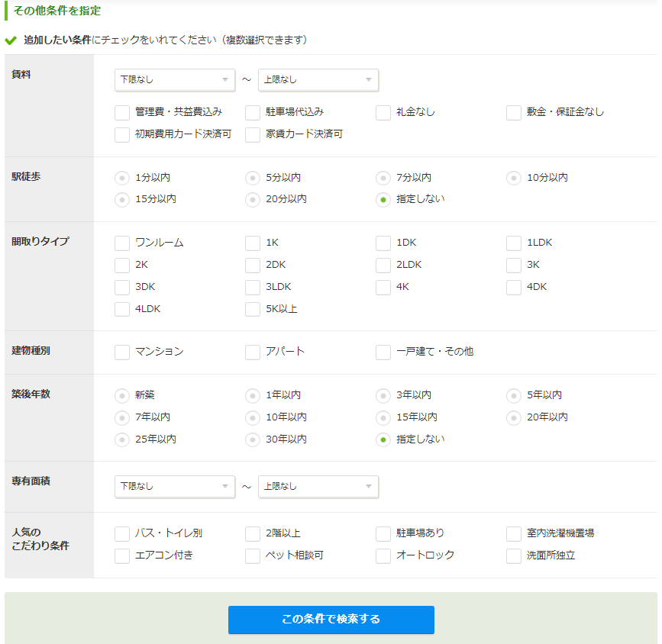Choose 3年以内 building age
The height and width of the screenshot is (644, 662).
coord(383,395)
